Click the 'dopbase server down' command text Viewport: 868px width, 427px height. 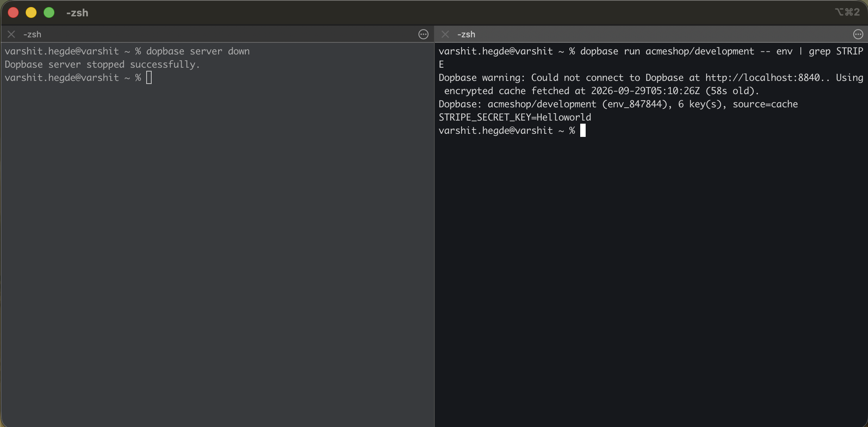click(198, 51)
